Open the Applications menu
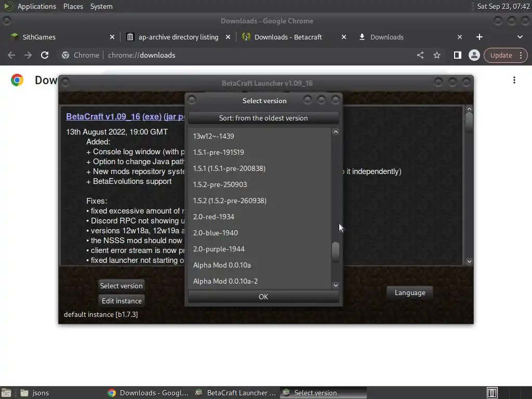The height and width of the screenshot is (399, 532). (x=37, y=6)
